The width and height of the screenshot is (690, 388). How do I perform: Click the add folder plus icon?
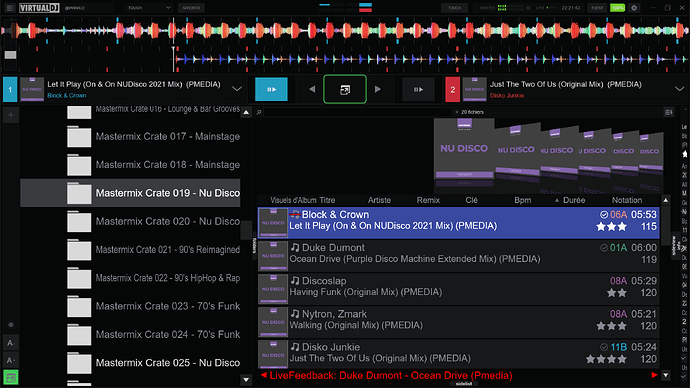pos(11,115)
